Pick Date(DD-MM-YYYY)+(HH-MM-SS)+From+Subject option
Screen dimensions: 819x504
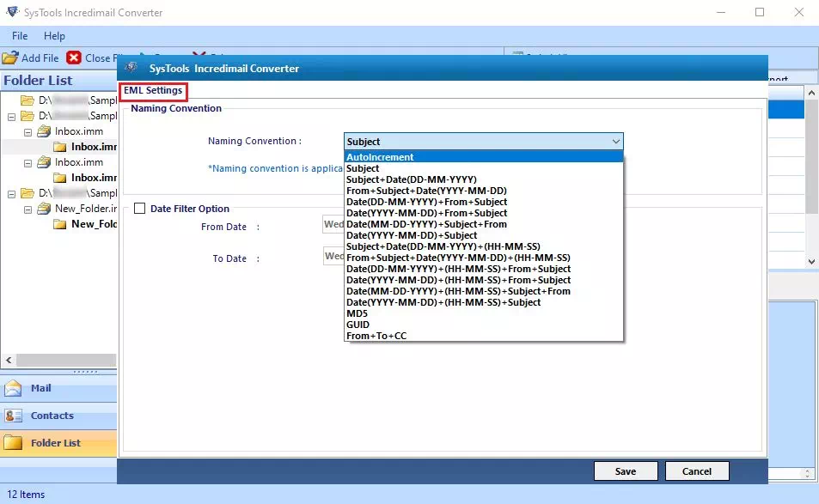click(483, 269)
